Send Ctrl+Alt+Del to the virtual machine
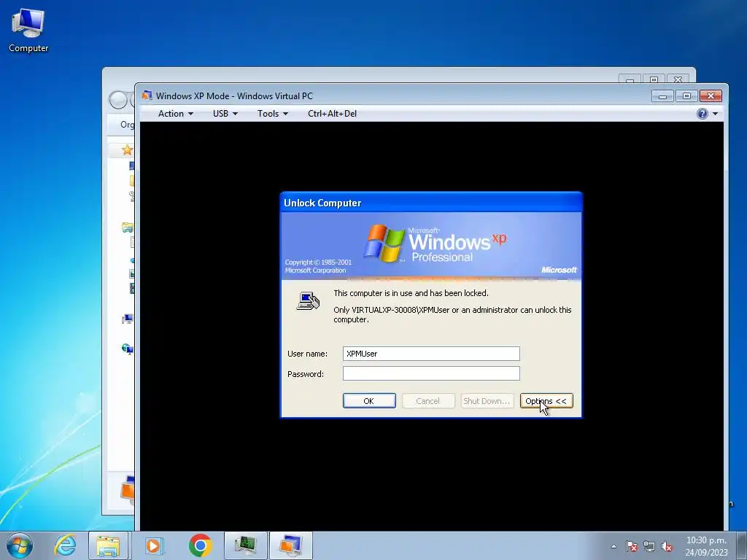 click(332, 113)
